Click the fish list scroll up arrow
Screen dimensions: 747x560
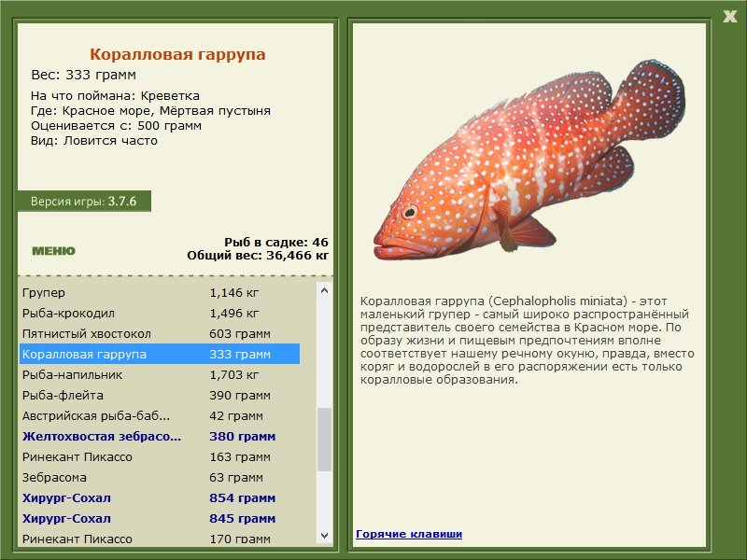(x=324, y=290)
